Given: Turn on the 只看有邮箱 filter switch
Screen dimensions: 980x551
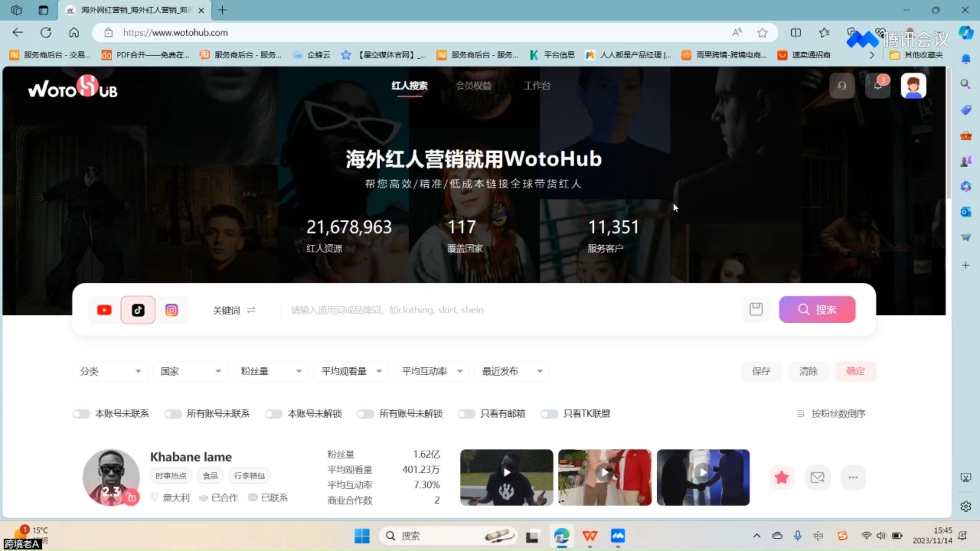Looking at the screenshot, I should (x=467, y=414).
